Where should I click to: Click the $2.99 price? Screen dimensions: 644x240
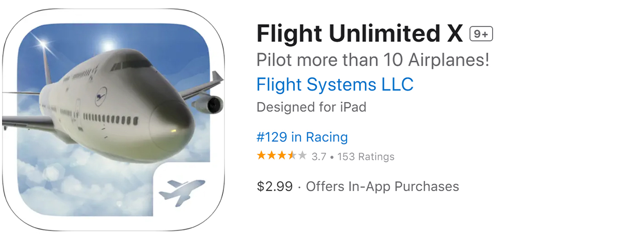pyautogui.click(x=275, y=187)
